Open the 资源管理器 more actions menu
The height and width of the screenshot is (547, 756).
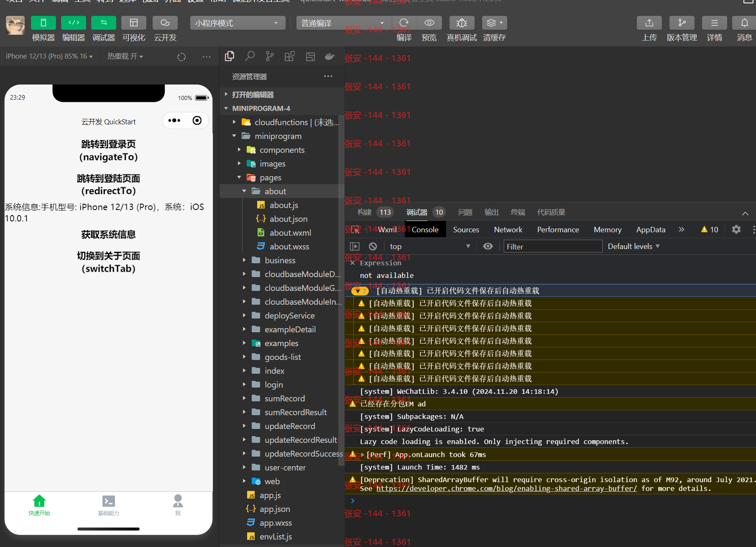click(x=328, y=76)
